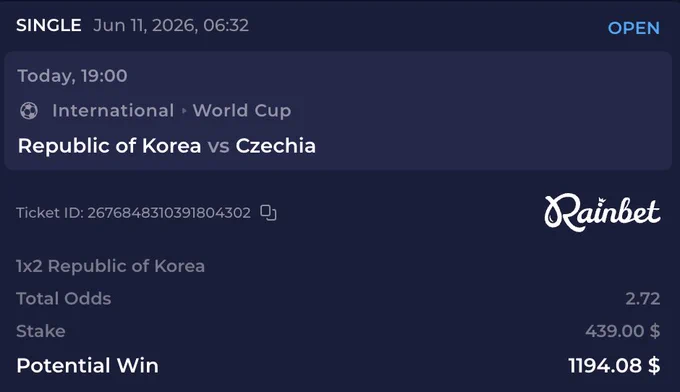Click the arrow between International and World Cup

tap(184, 111)
